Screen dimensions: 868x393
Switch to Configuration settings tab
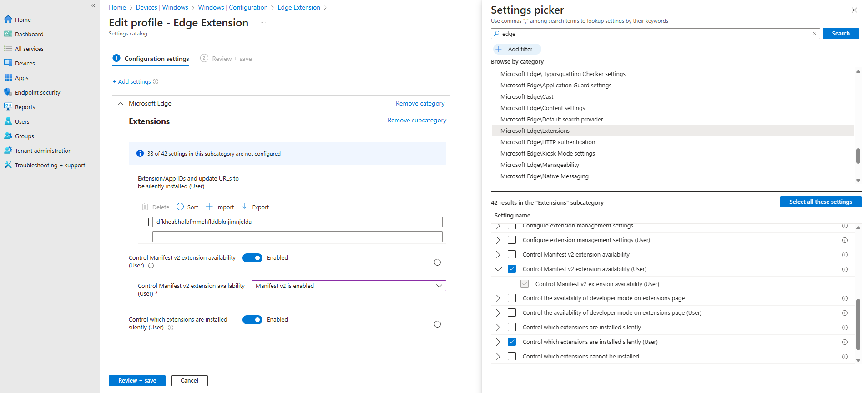tap(151, 59)
